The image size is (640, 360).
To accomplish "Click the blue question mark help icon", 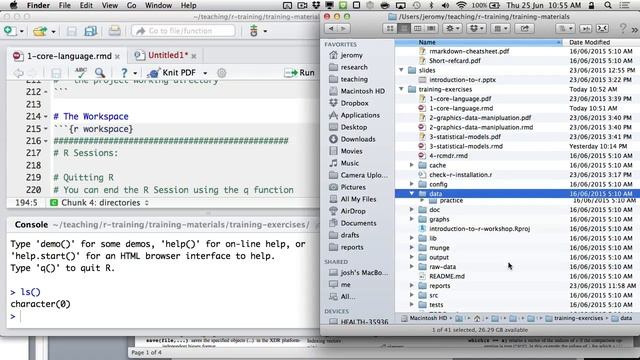I will tap(124, 73).
